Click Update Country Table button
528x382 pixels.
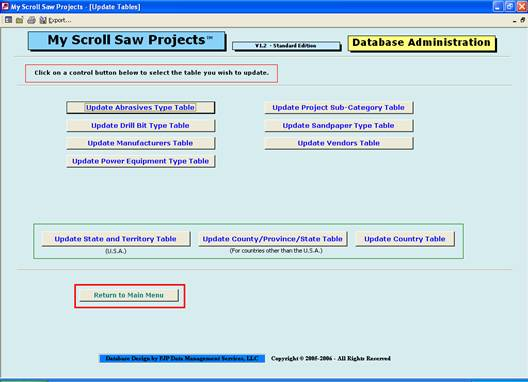click(405, 239)
